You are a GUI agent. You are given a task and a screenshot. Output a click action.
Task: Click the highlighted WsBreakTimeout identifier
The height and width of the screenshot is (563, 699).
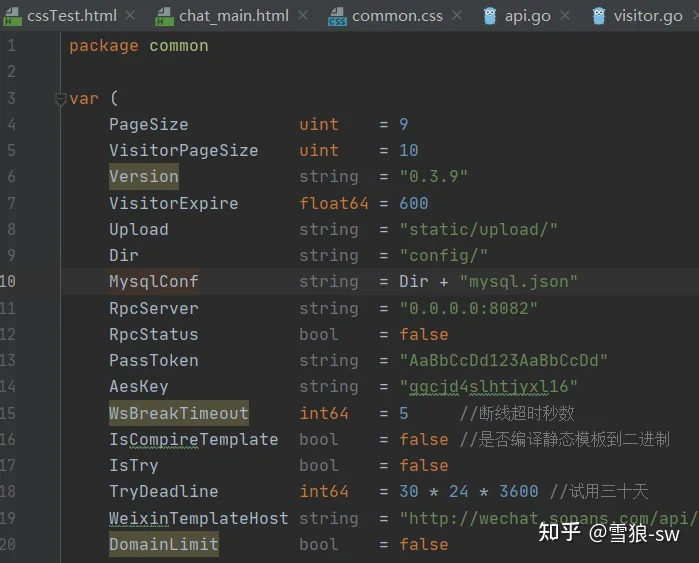178,413
